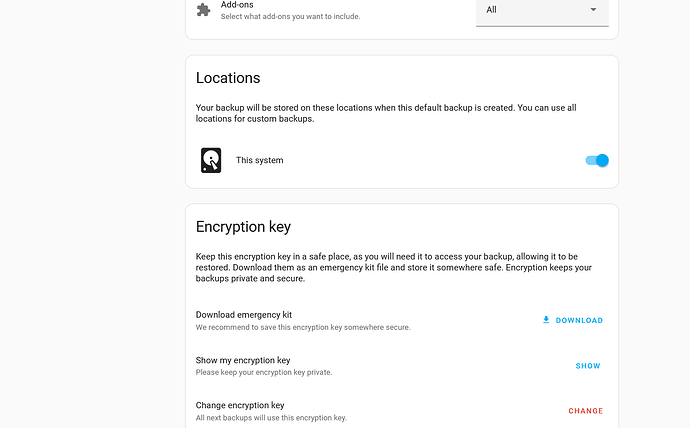Click the Locations section heading
The width and height of the screenshot is (690, 428).
(x=228, y=78)
